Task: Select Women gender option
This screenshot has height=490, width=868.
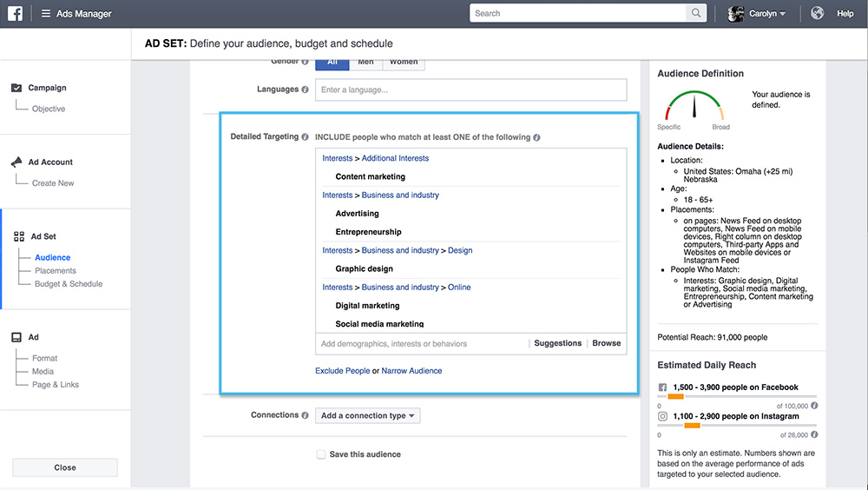Action: (404, 63)
